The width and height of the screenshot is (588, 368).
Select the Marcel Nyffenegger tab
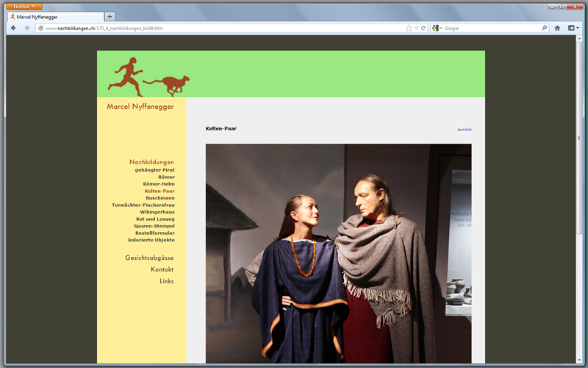click(x=55, y=16)
